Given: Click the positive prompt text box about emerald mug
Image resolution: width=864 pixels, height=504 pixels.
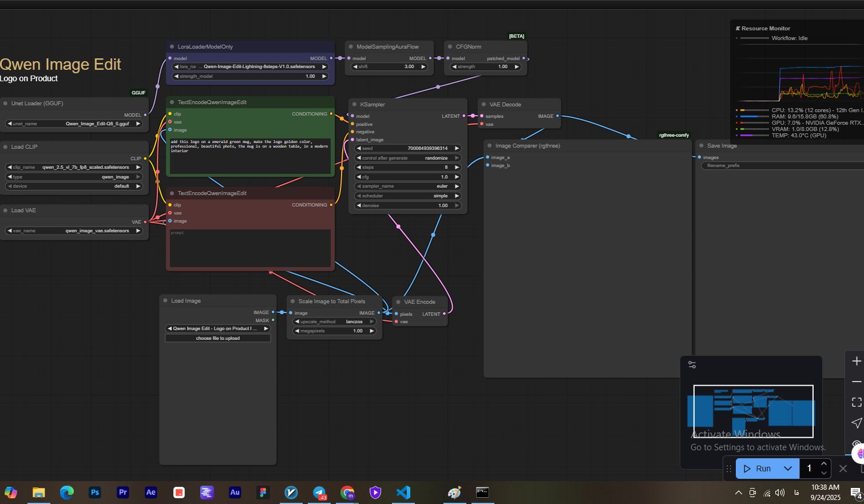Looking at the screenshot, I should click(249, 156).
